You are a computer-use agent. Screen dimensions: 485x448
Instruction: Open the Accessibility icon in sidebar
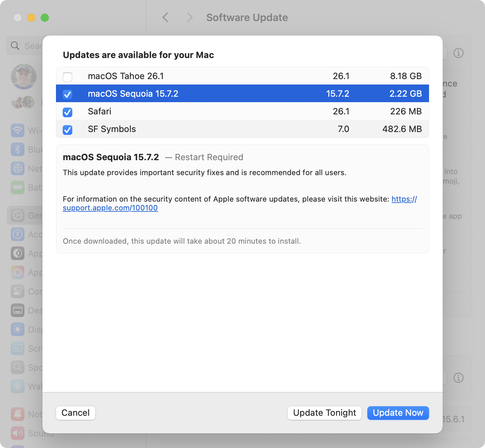pyautogui.click(x=18, y=234)
